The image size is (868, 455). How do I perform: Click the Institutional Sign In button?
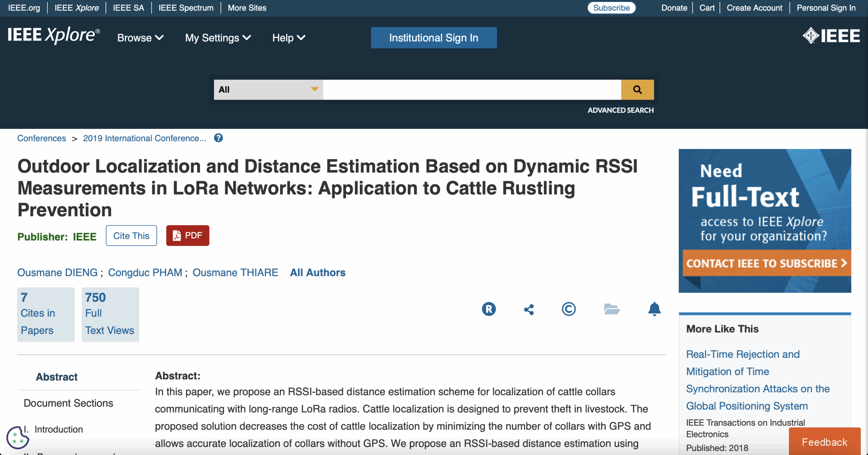[433, 38]
